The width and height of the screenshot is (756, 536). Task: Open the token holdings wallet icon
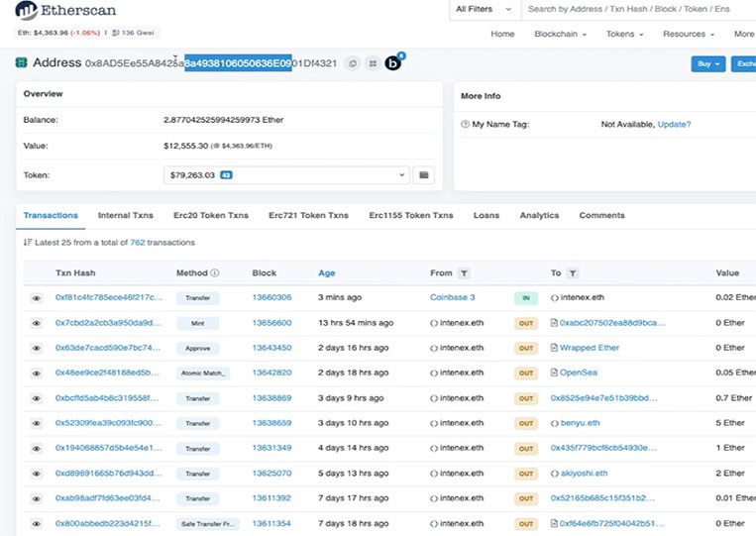(424, 175)
